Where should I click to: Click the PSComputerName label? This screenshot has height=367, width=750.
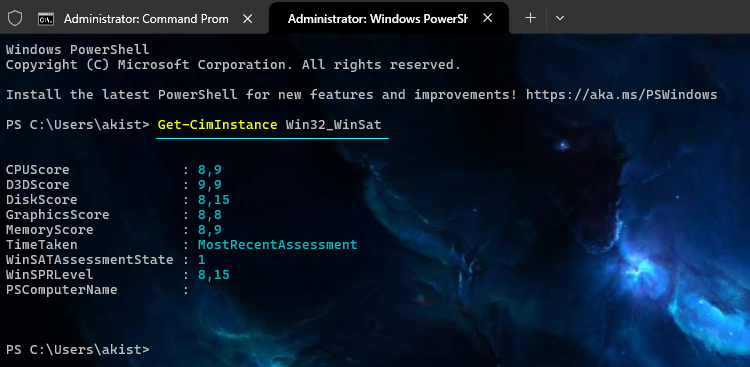[61, 290]
